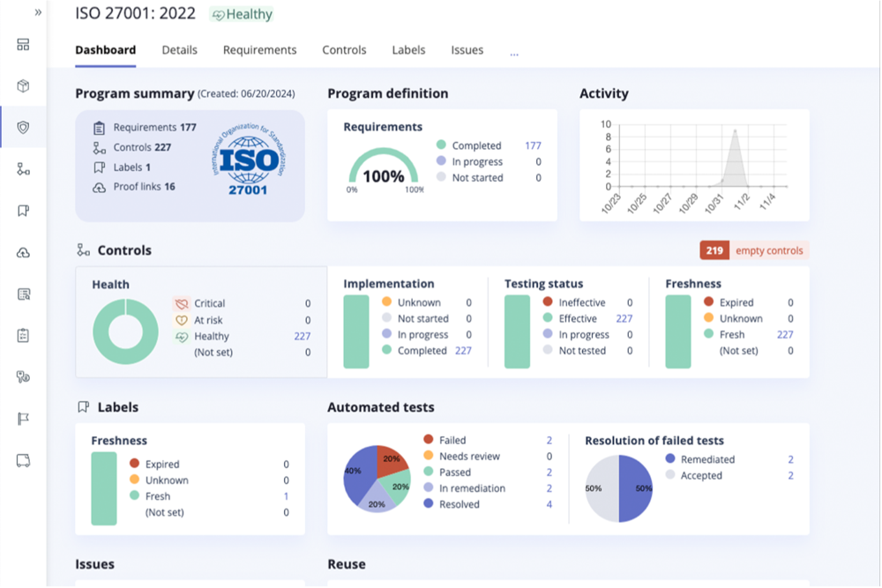The height and width of the screenshot is (588, 882).
Task: Expand the sidebar with double chevron
Action: [38, 12]
